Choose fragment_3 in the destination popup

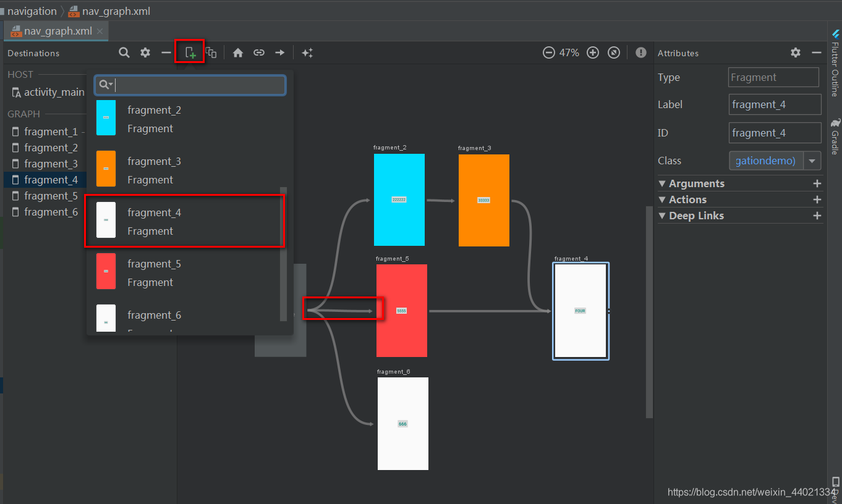tap(185, 169)
